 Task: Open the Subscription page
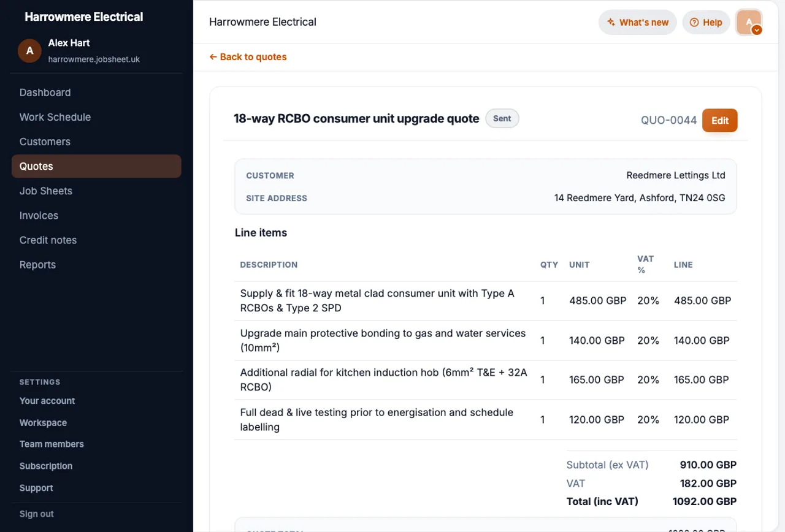click(x=46, y=466)
